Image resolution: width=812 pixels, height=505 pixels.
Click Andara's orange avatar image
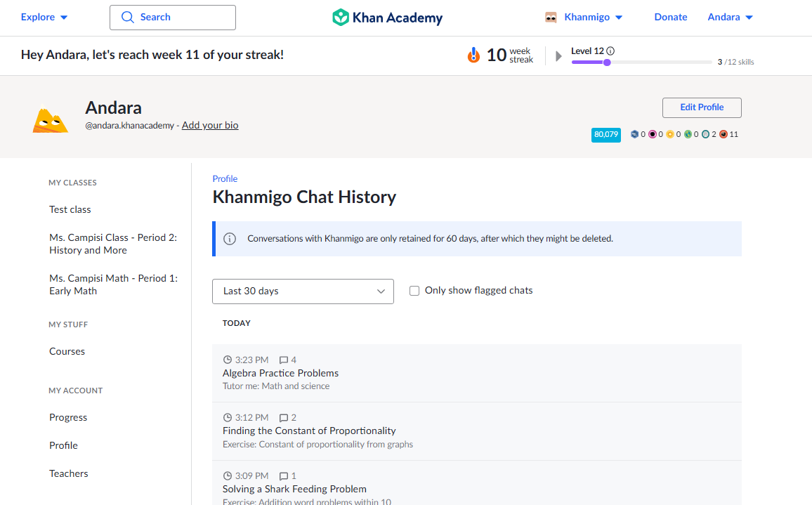coord(51,119)
